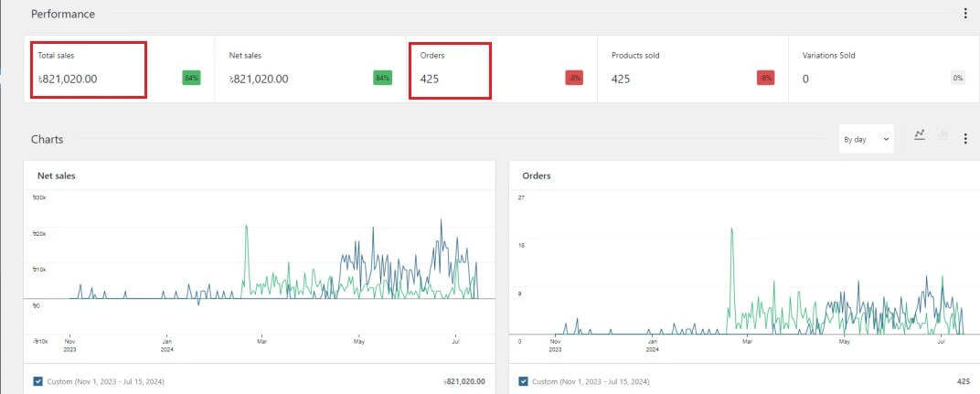Image resolution: width=980 pixels, height=394 pixels.
Task: Open the Charts section options menu
Action: pyautogui.click(x=965, y=139)
